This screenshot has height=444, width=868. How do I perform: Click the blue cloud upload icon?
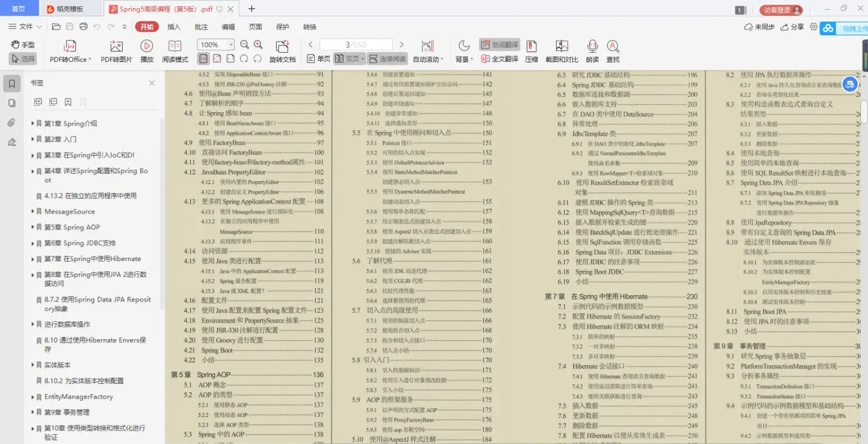(x=827, y=28)
